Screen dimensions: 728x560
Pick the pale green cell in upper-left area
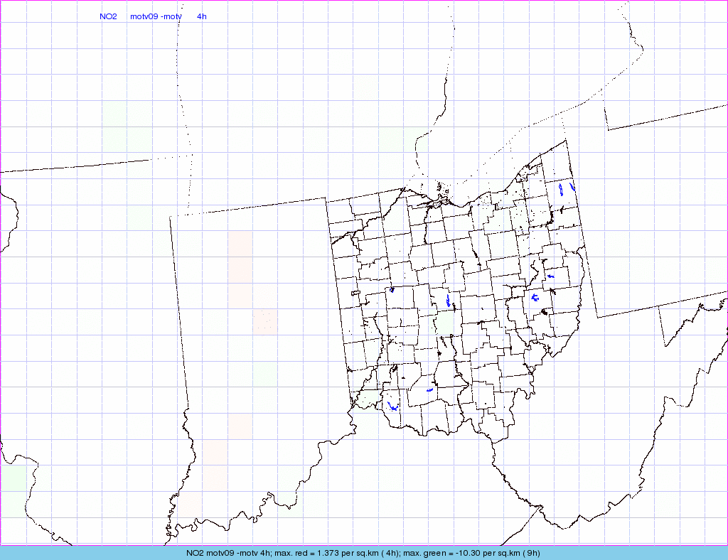click(x=126, y=126)
